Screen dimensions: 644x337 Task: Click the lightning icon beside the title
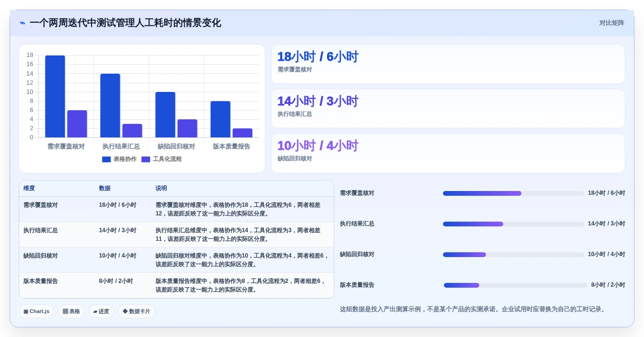[x=23, y=23]
